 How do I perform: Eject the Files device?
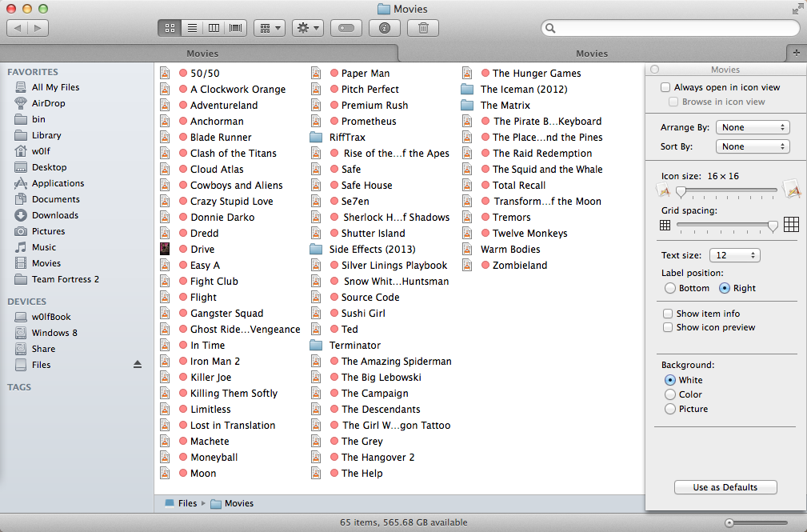click(x=138, y=365)
